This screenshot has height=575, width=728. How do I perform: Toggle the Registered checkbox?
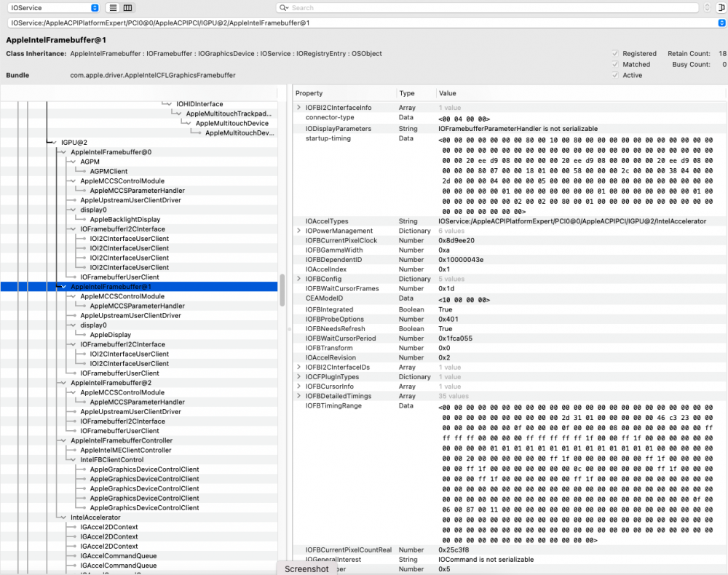coord(615,53)
